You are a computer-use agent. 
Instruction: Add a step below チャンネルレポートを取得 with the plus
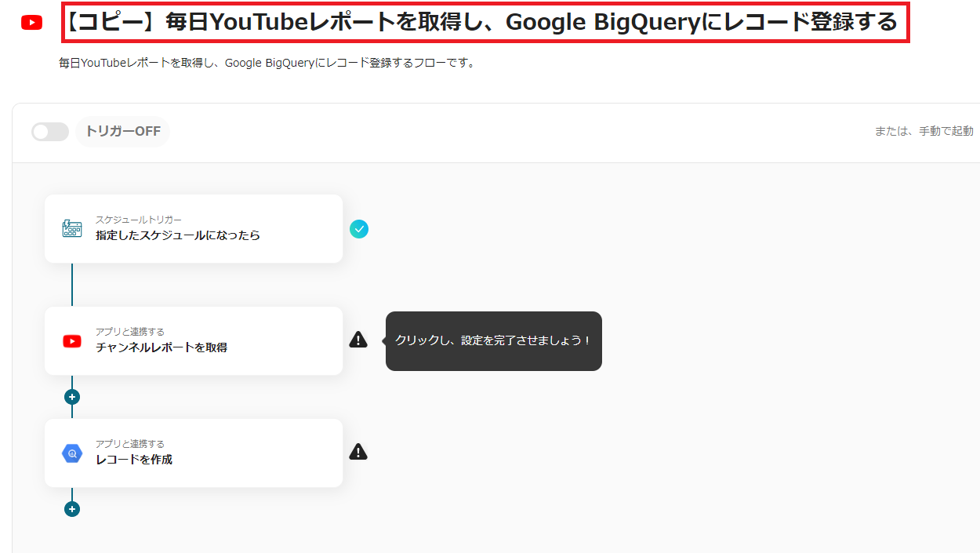72,397
